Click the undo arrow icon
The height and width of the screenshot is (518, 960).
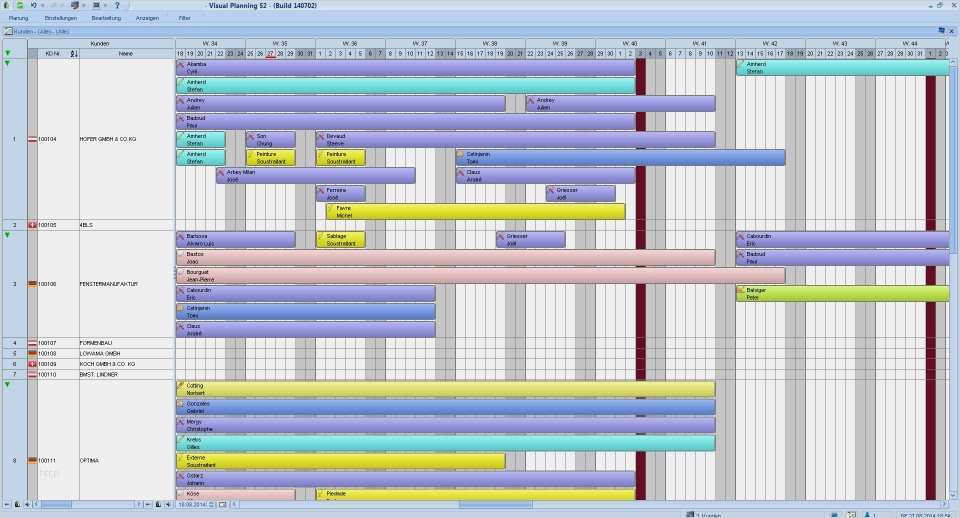pos(34,5)
